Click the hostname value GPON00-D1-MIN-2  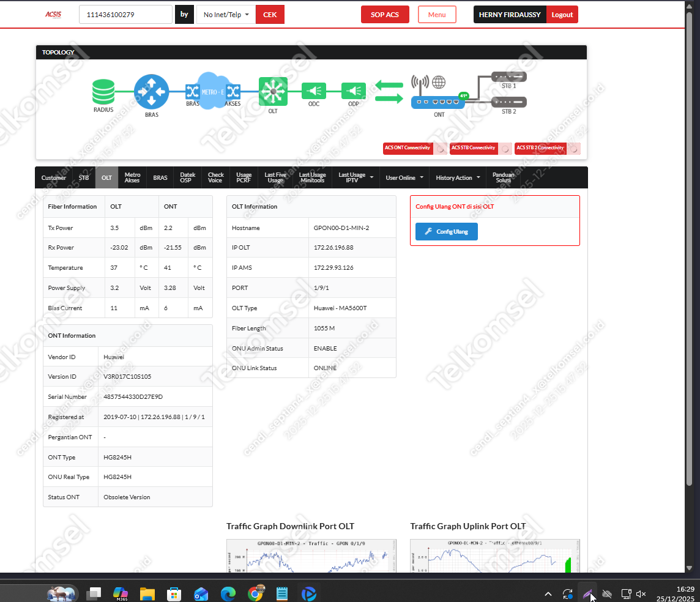point(341,228)
